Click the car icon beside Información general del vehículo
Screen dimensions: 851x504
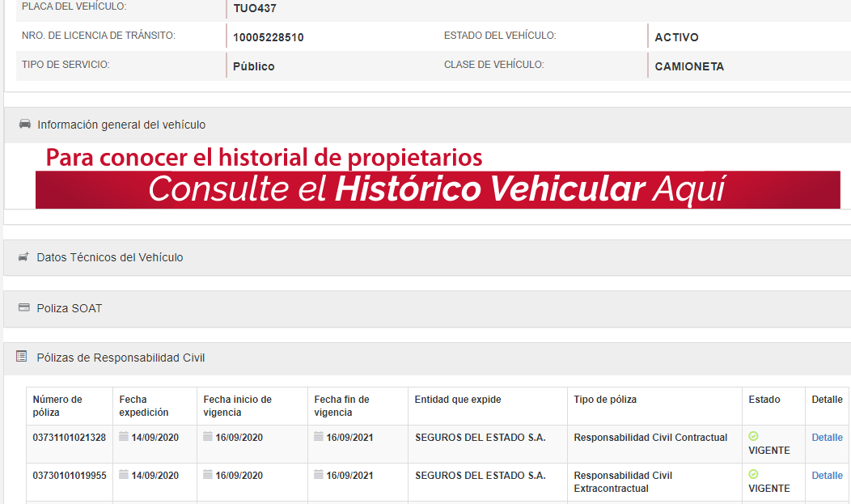pyautogui.click(x=24, y=125)
